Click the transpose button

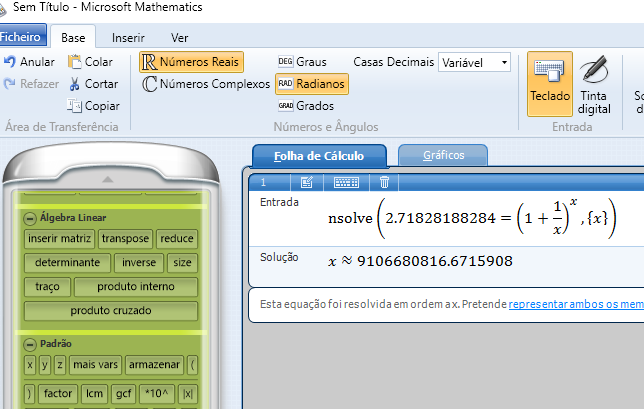(x=125, y=239)
